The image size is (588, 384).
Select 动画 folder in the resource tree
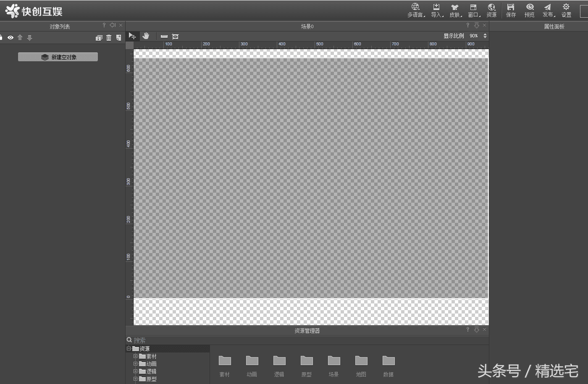[x=148, y=364]
